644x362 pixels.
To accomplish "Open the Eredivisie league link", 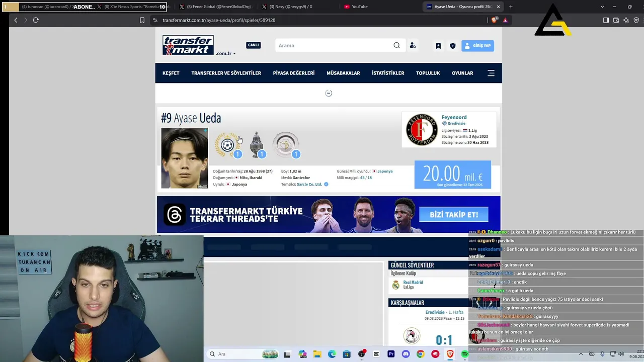I will tap(456, 123).
